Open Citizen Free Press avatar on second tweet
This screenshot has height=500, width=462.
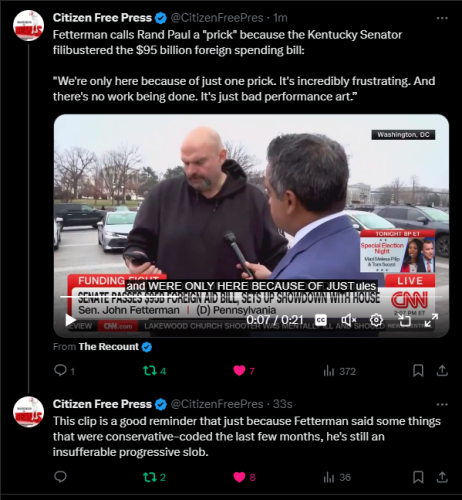[28, 412]
